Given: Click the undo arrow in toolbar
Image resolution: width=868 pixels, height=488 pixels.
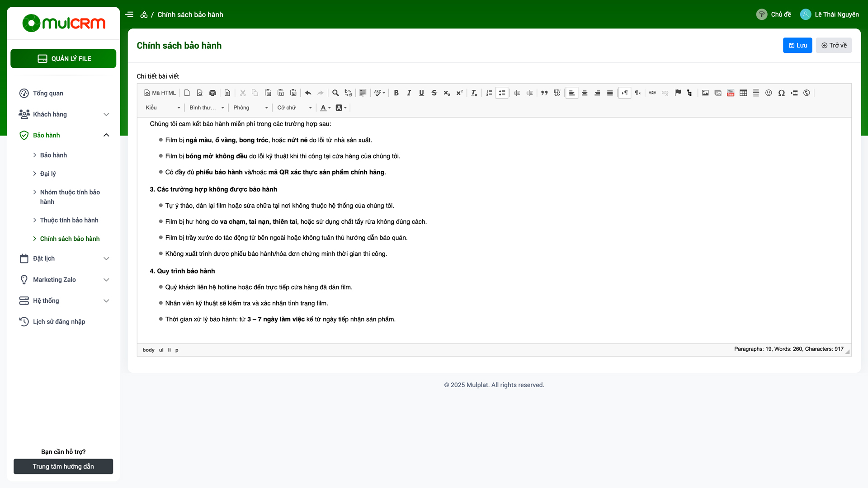Looking at the screenshot, I should [x=308, y=93].
